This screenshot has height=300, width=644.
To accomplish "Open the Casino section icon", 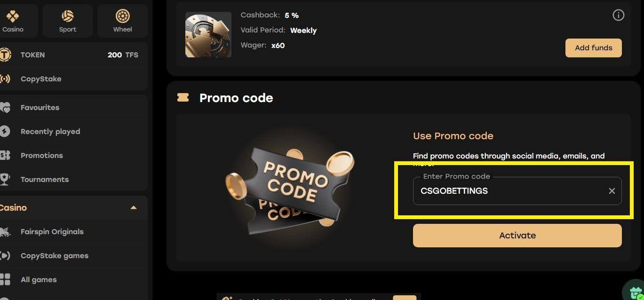I will [13, 16].
